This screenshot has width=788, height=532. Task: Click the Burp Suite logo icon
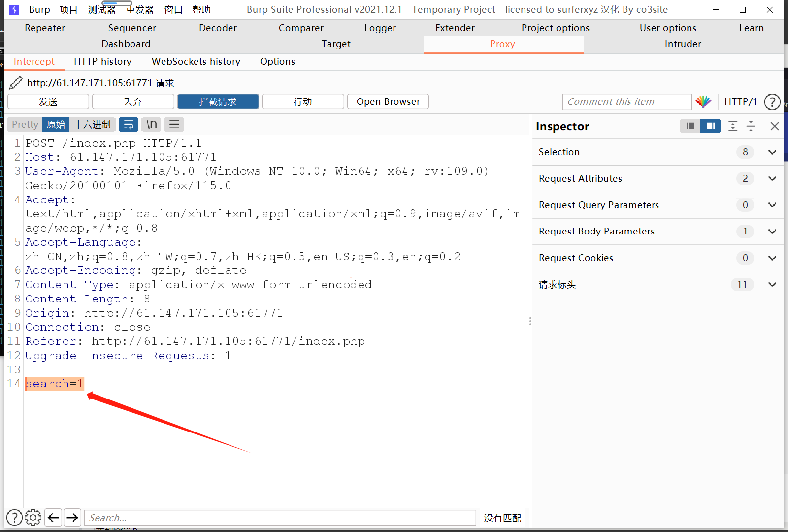[14, 9]
